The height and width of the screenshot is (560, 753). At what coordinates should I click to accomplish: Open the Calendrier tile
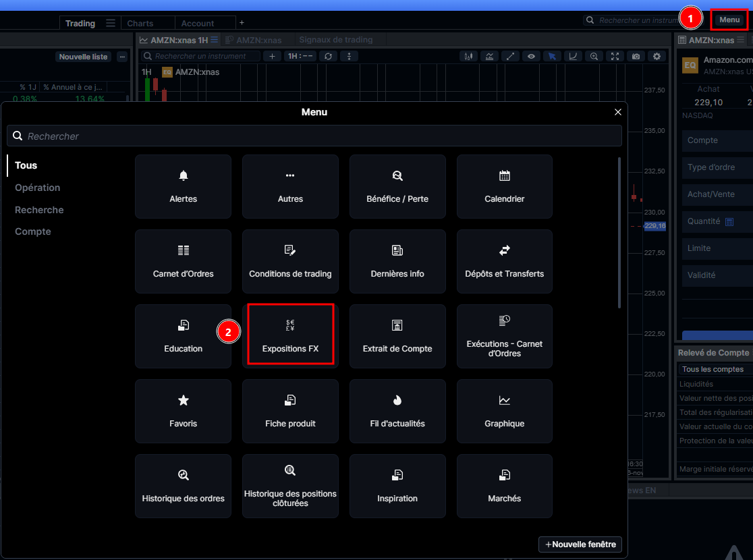(504, 186)
